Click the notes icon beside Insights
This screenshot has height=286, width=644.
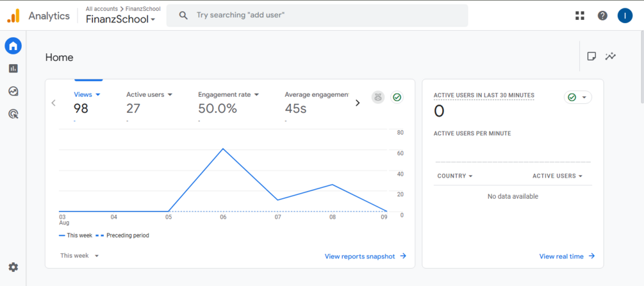pyautogui.click(x=591, y=56)
